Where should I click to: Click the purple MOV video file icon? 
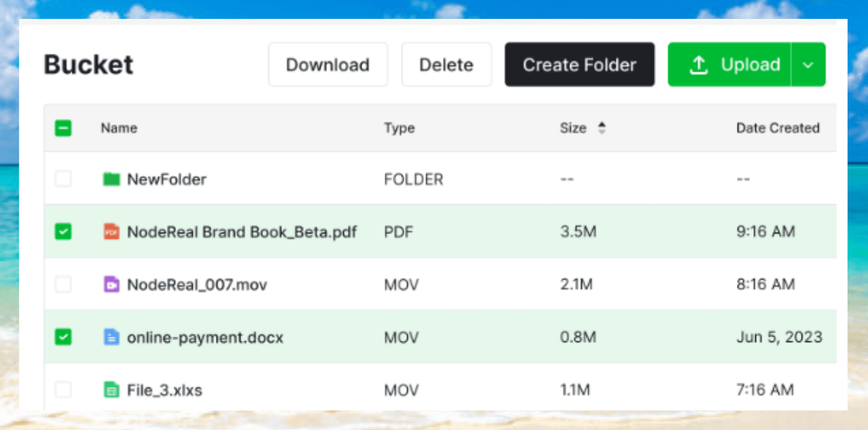coord(111,285)
